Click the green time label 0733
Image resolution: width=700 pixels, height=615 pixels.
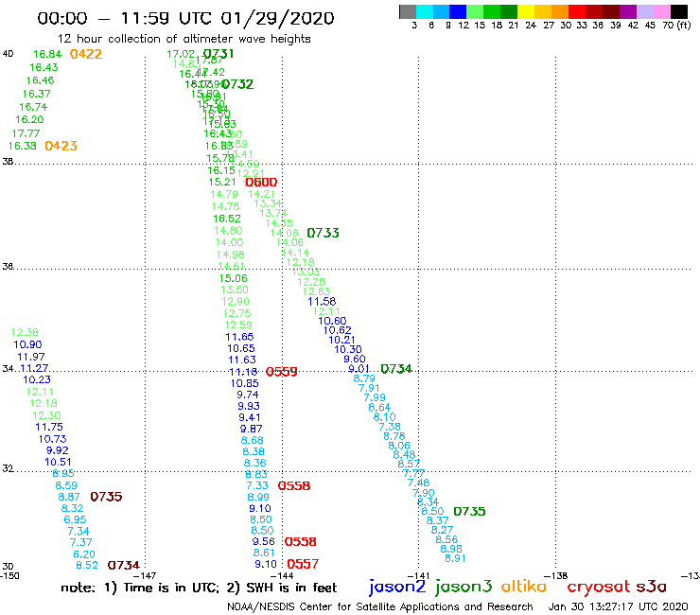pos(324,233)
